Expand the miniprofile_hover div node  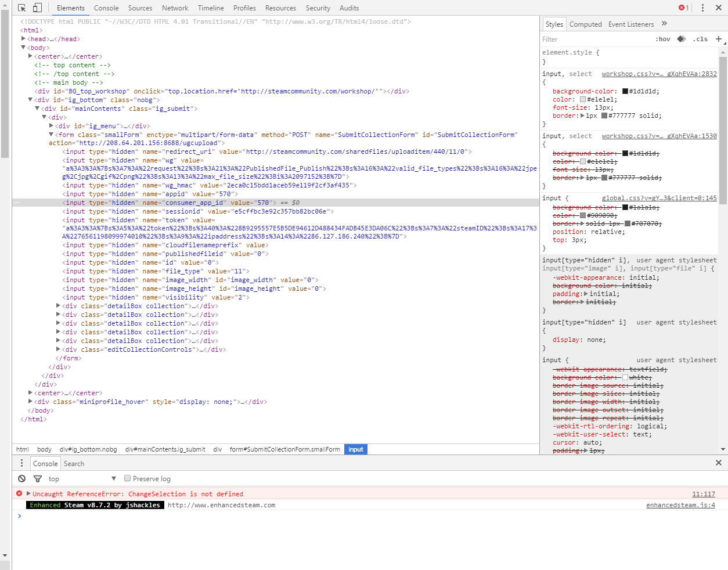pyautogui.click(x=31, y=402)
